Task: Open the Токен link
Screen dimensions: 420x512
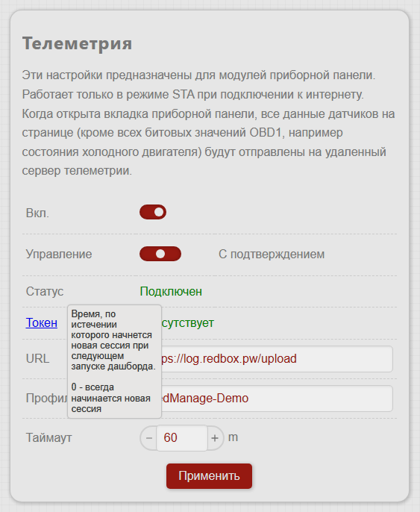Action: click(42, 322)
